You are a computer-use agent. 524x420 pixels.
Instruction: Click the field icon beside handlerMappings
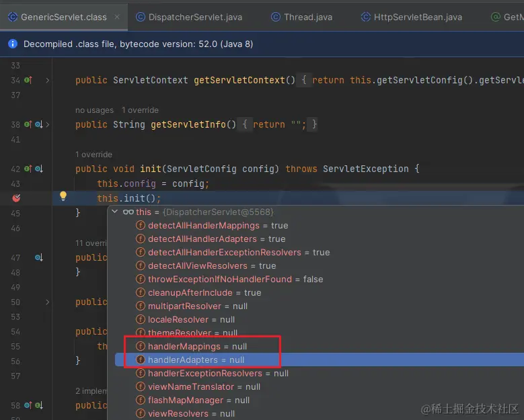tap(141, 346)
